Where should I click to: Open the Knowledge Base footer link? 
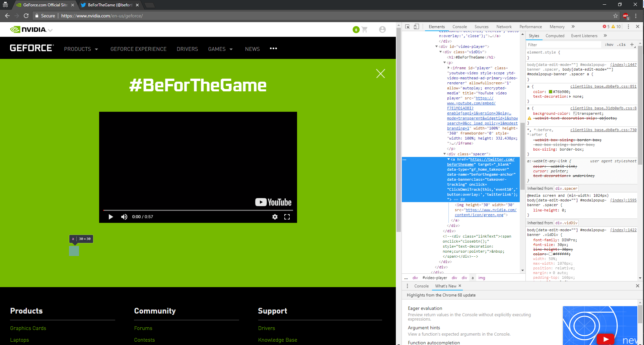click(278, 340)
